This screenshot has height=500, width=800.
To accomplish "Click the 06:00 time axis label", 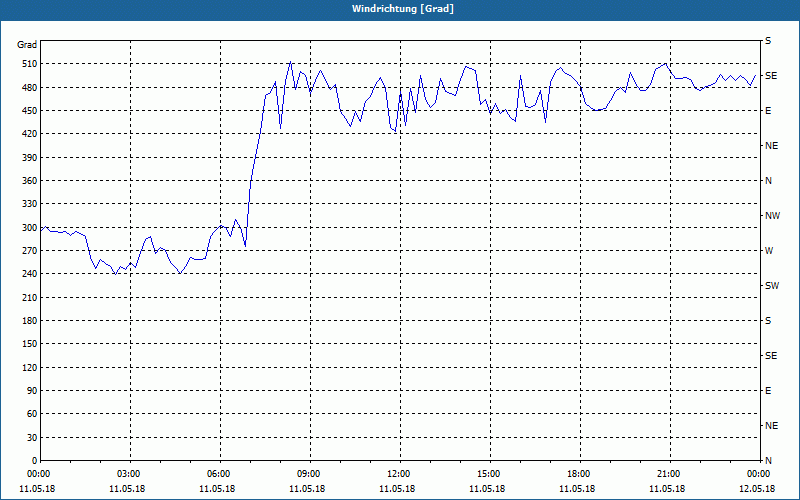I will (219, 473).
